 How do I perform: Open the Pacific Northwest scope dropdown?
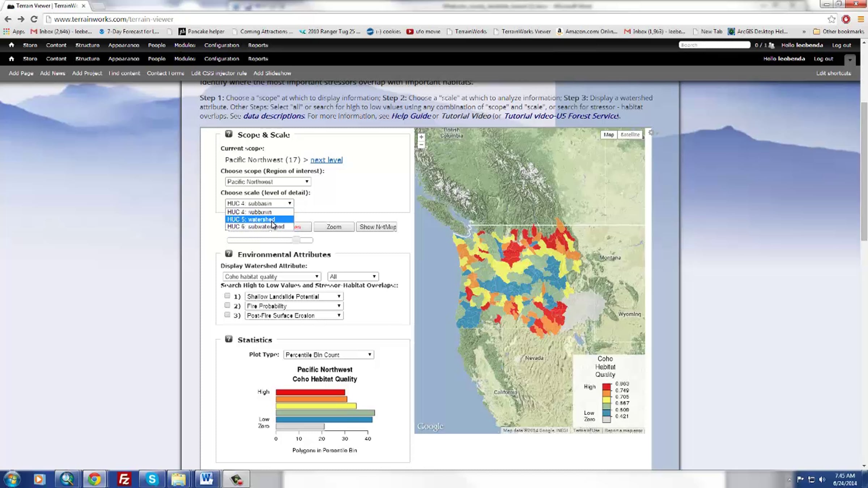(268, 181)
